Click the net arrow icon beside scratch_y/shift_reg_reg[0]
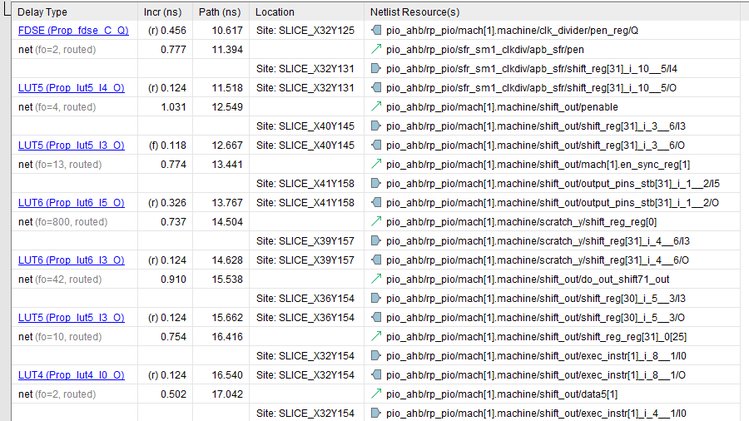 coord(376,222)
